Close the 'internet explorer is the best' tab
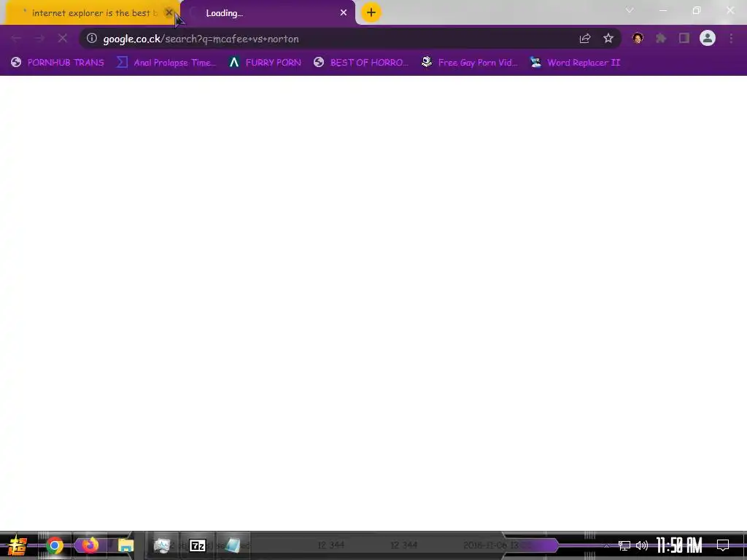Screen dimensions: 747x560 pyautogui.click(x=169, y=13)
